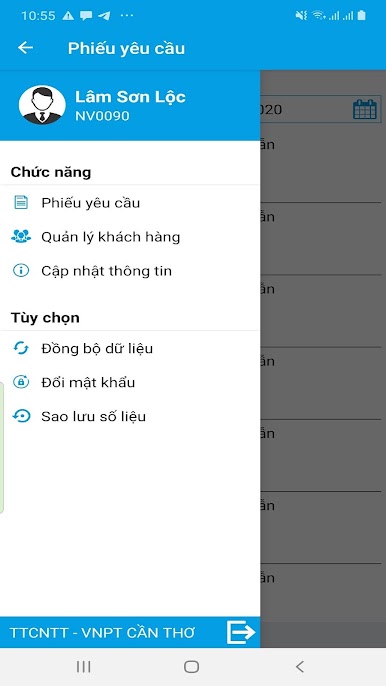386x686 pixels.
Task: Tap the TTCNTT - VNPT CẦN THƠ footer
Action: (x=102, y=633)
